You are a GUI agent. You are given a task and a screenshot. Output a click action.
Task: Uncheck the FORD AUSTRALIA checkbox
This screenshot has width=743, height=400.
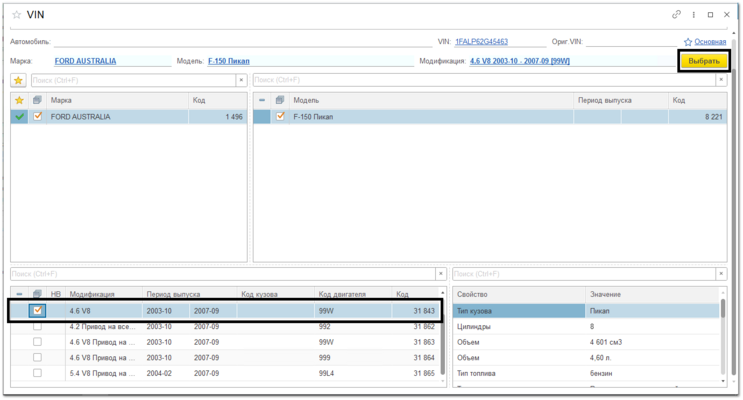[37, 116]
